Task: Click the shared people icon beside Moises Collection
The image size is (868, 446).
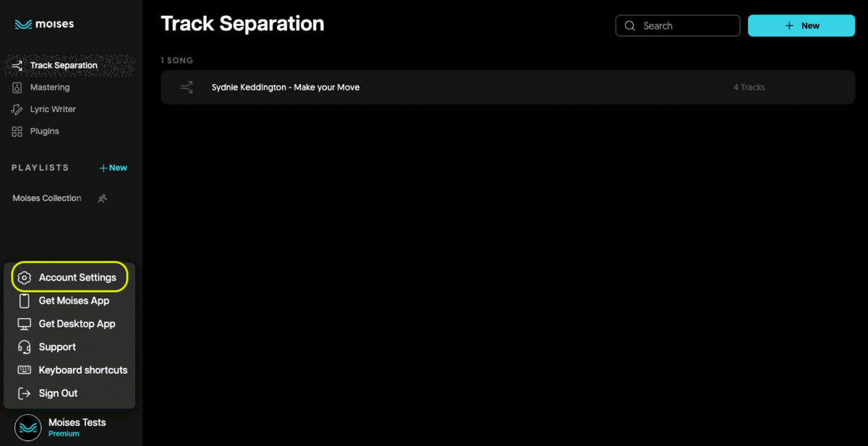Action: (102, 198)
